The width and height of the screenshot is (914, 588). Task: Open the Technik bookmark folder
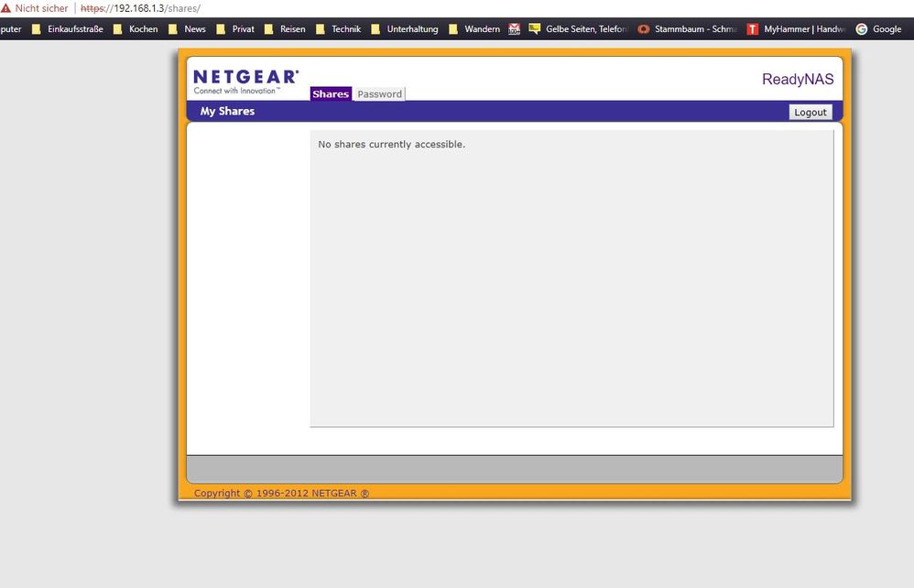pos(339,28)
